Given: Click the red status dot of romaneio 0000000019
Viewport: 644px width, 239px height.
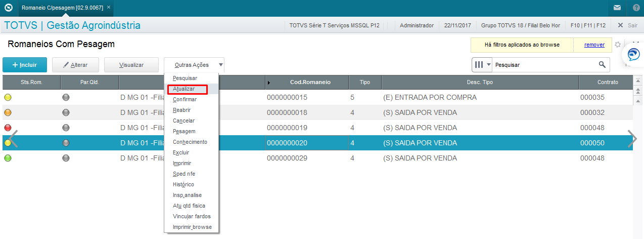Looking at the screenshot, I should (8, 128).
